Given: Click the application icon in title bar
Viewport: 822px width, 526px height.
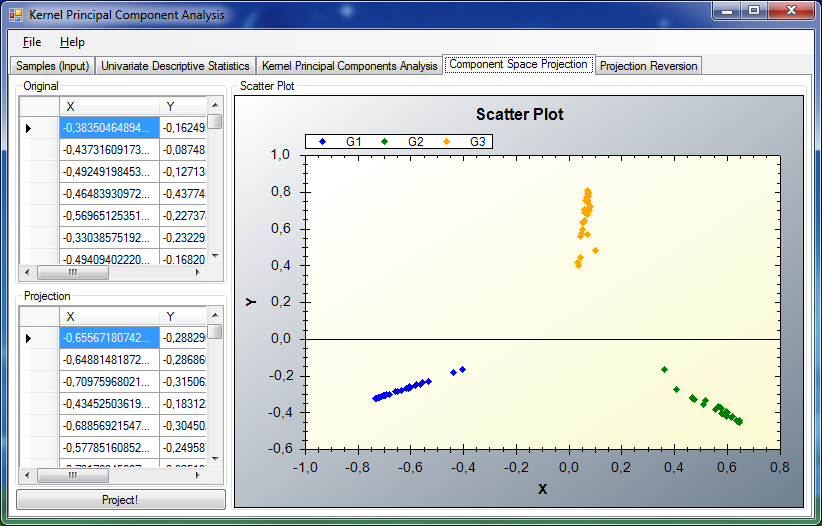Looking at the screenshot, I should (x=16, y=15).
